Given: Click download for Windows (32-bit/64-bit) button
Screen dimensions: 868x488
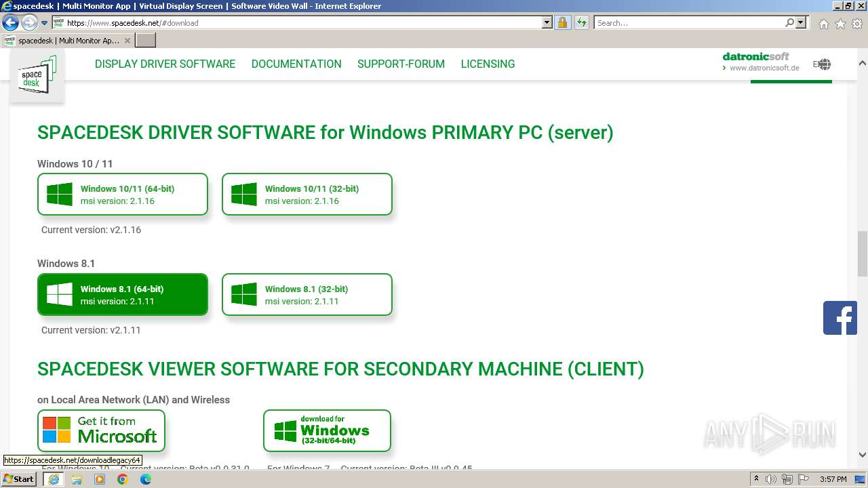Looking at the screenshot, I should pos(327,430).
